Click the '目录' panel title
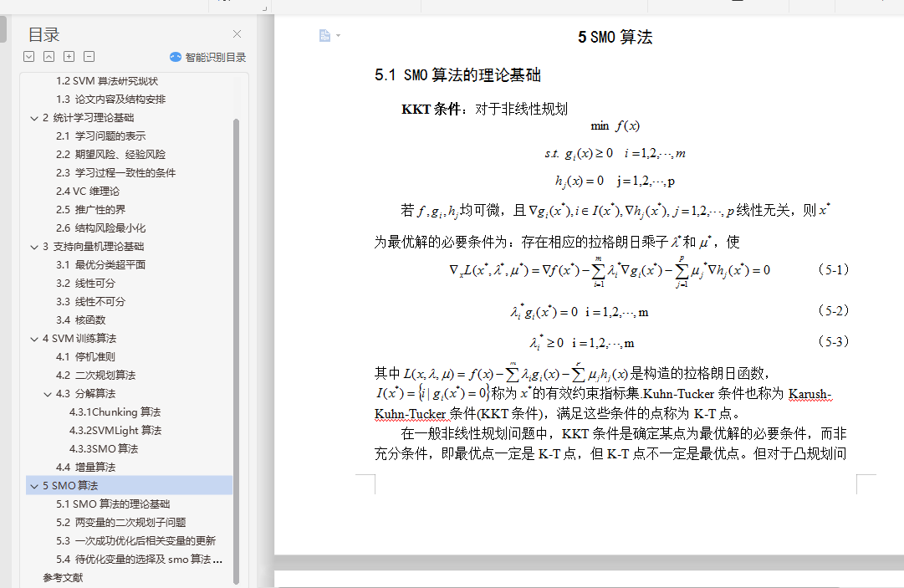The height and width of the screenshot is (588, 904). click(x=43, y=34)
